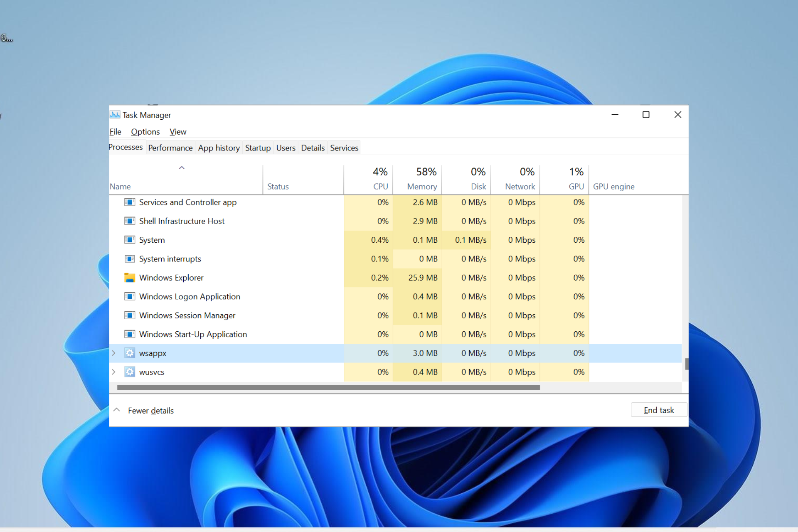Screen dimensions: 798x532
Task: Click the End task button
Action: pos(658,410)
